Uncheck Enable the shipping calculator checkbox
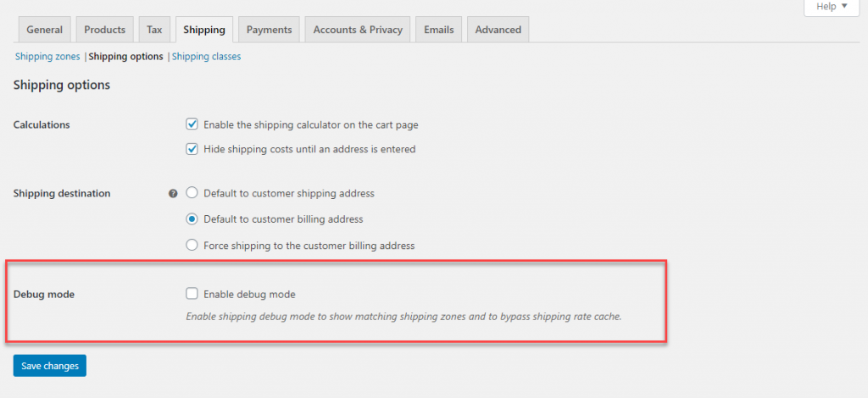 (x=192, y=124)
